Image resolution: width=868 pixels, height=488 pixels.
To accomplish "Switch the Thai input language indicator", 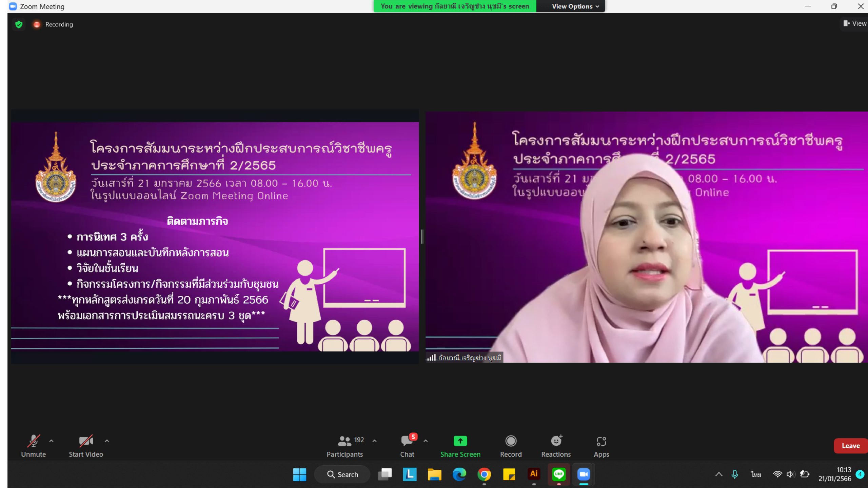I will [x=756, y=474].
